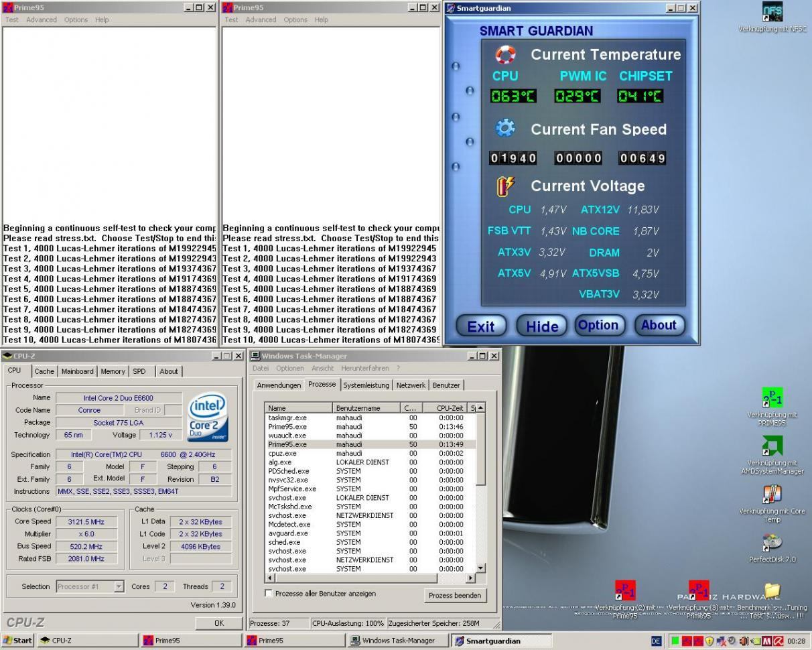Open the Herunterfahren menu in Task-Manager
The height and width of the screenshot is (650, 812).
[365, 368]
